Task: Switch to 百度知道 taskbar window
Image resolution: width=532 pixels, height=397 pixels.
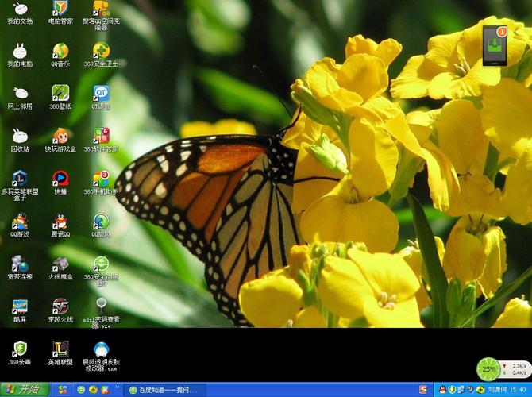Action: (x=162, y=390)
